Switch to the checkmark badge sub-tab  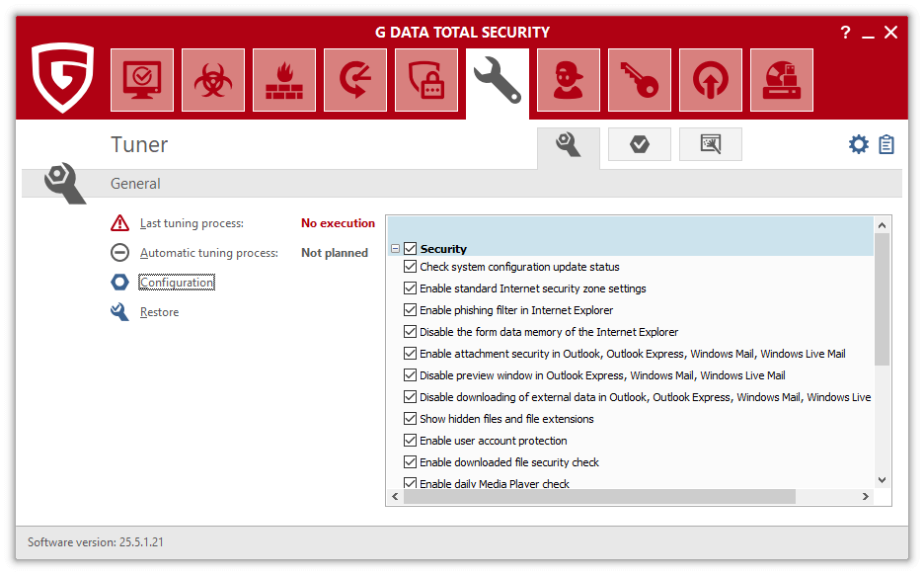[x=640, y=144]
